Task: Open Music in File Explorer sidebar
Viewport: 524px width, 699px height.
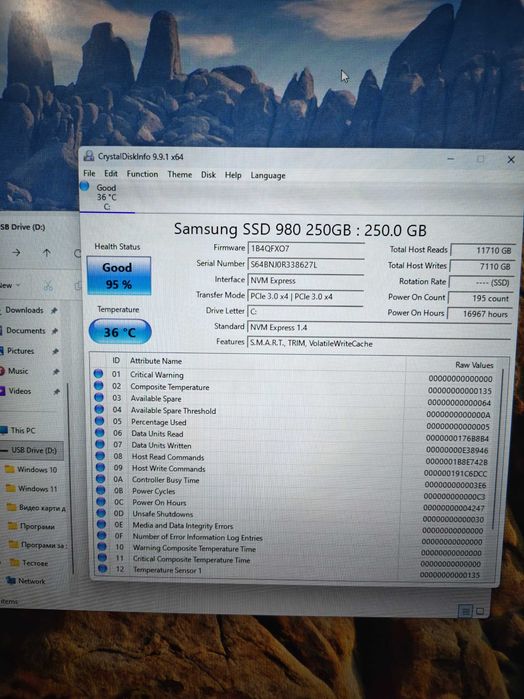Action: (x=18, y=370)
